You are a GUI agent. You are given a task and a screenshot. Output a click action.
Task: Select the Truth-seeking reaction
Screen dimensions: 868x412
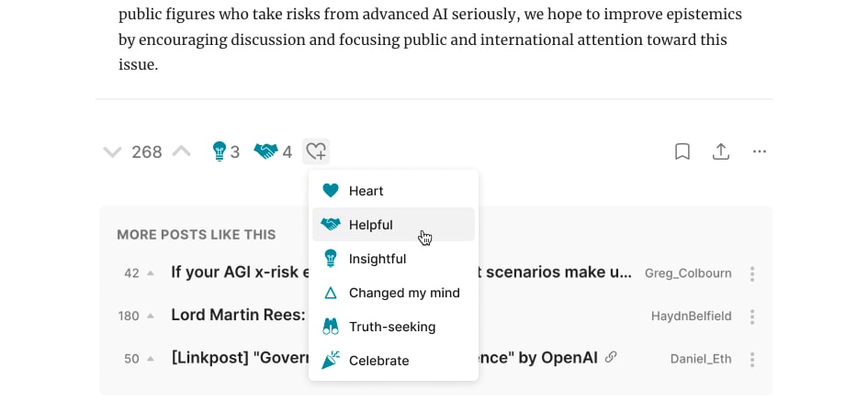coord(391,327)
